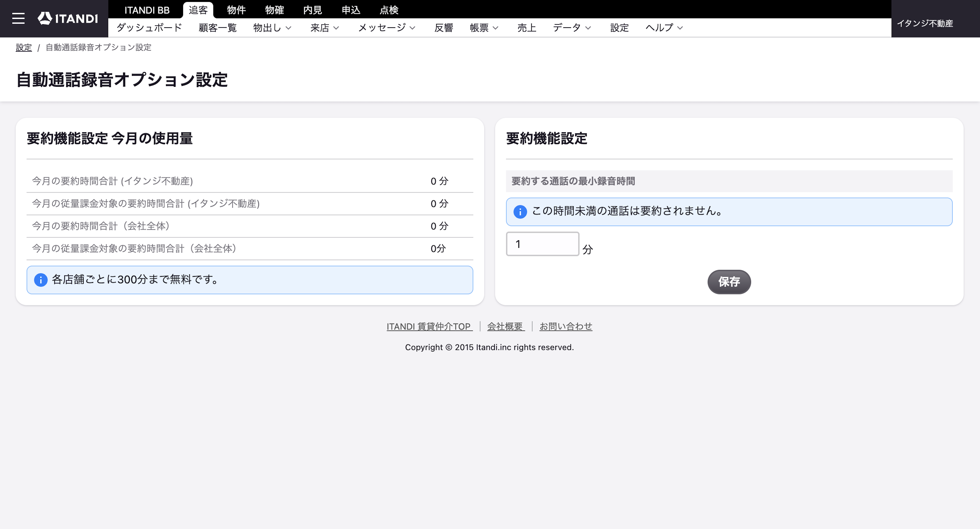
Task: Expand the 来店 dropdown menu
Action: pyautogui.click(x=325, y=28)
